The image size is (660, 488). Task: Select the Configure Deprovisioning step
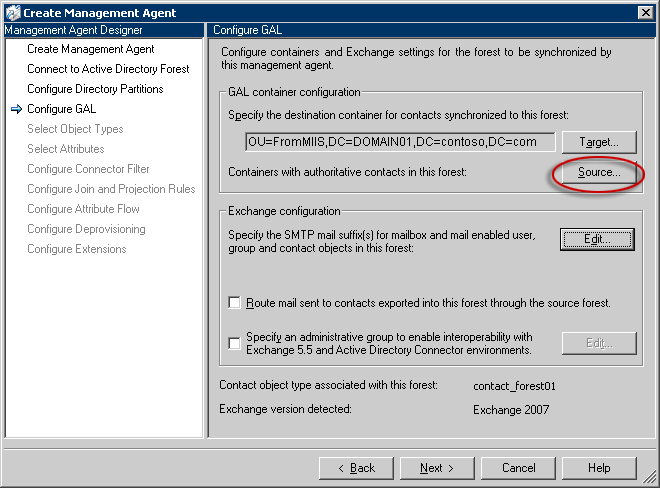coord(86,229)
